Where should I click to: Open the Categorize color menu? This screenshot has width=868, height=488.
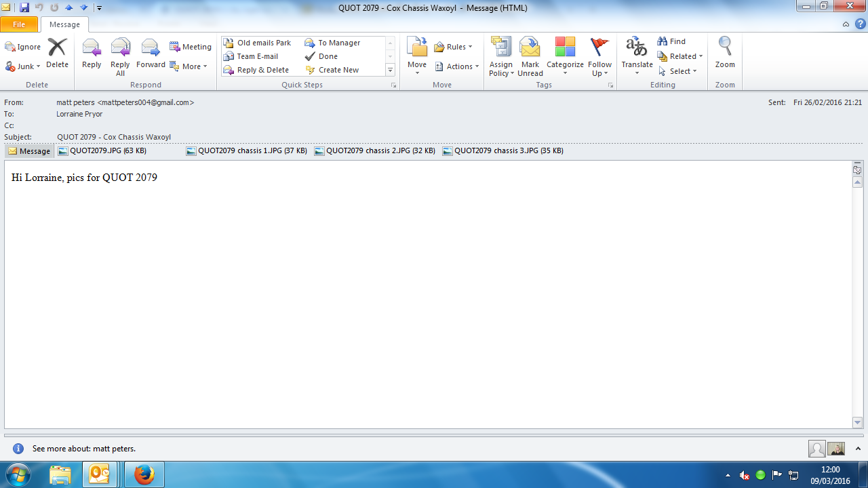pos(565,57)
